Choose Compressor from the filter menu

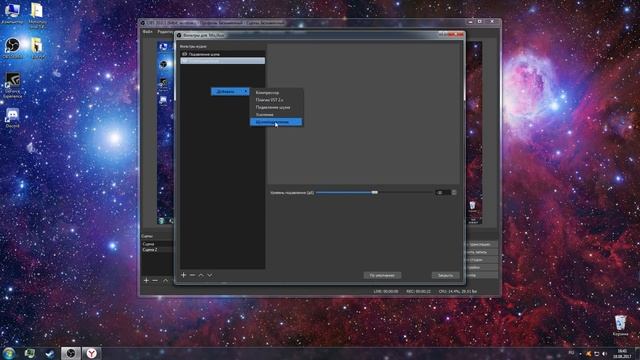click(276, 93)
